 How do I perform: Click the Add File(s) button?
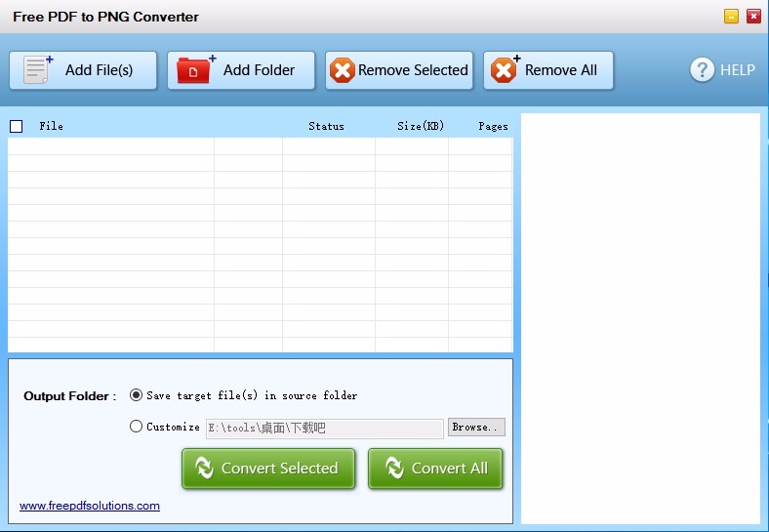[x=83, y=70]
